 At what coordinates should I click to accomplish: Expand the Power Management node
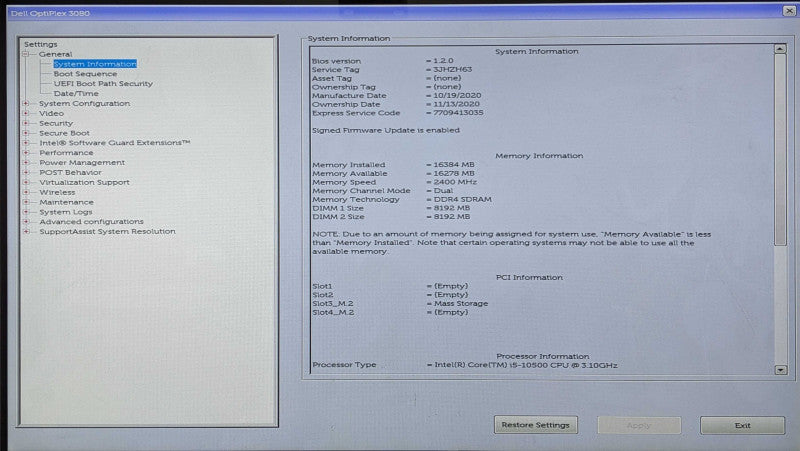point(26,163)
